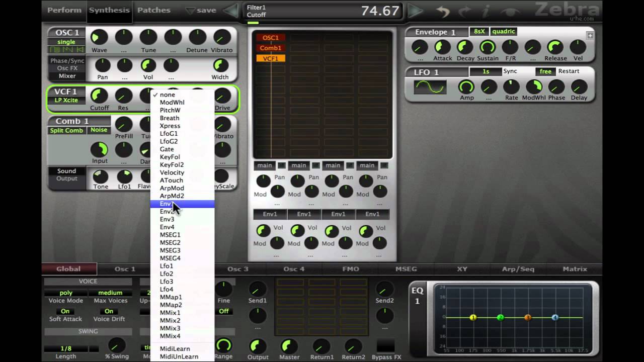The height and width of the screenshot is (362, 644).
Task: Click the LFO 1 Amp knob
Action: click(x=466, y=86)
